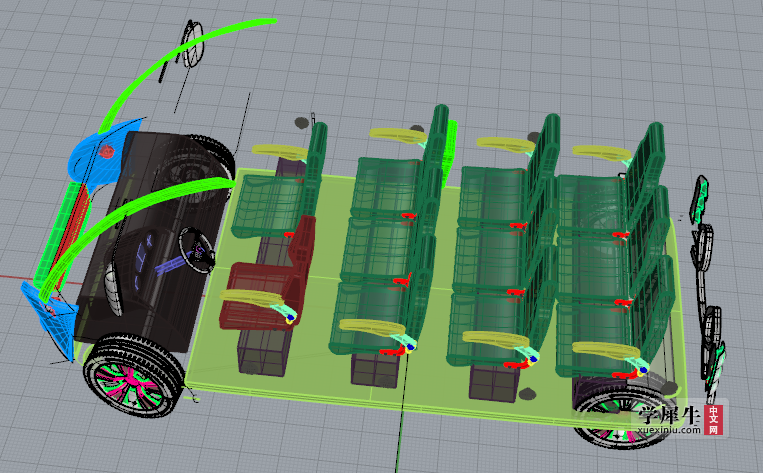Viewport: 763px width, 473px height.
Task: Click the red emblem on blue fender
Action: click(106, 151)
